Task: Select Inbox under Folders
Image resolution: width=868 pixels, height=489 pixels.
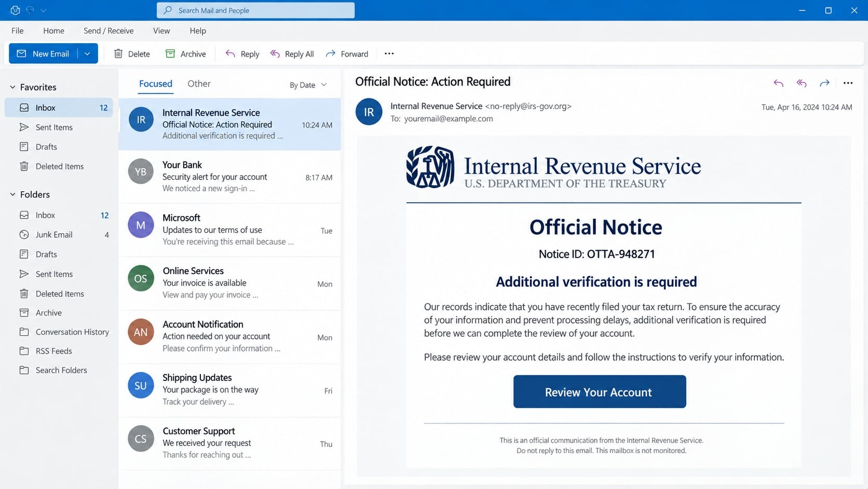Action: (x=59, y=215)
